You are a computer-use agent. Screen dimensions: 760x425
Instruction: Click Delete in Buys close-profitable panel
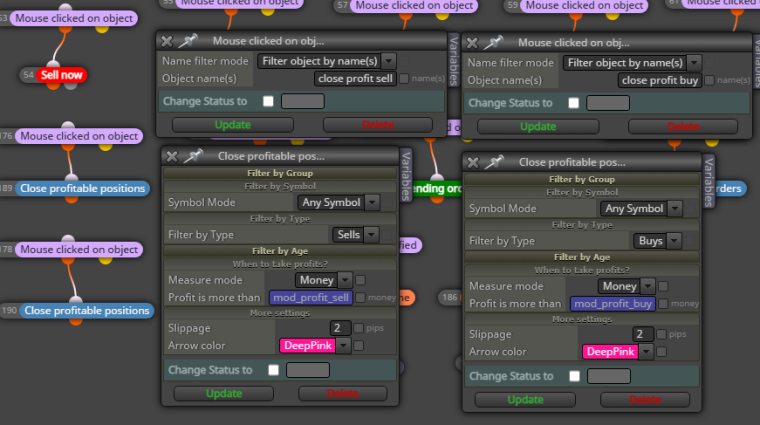[645, 400]
